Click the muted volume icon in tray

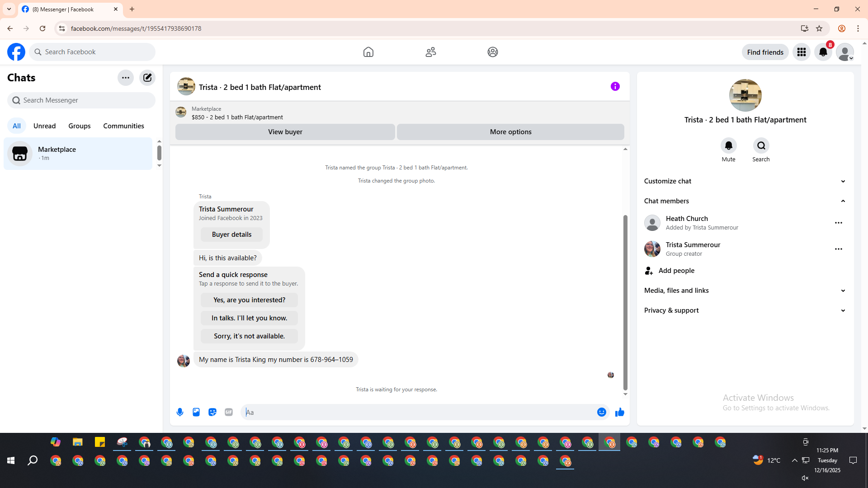tap(805, 478)
